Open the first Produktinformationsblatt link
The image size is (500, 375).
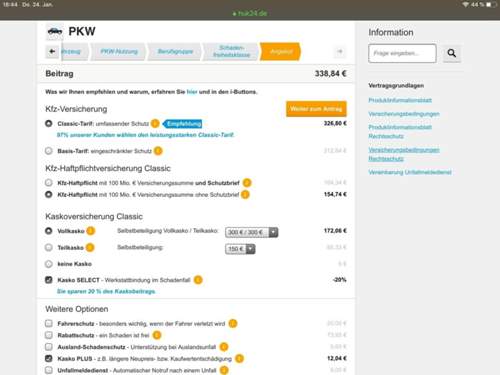pos(400,100)
